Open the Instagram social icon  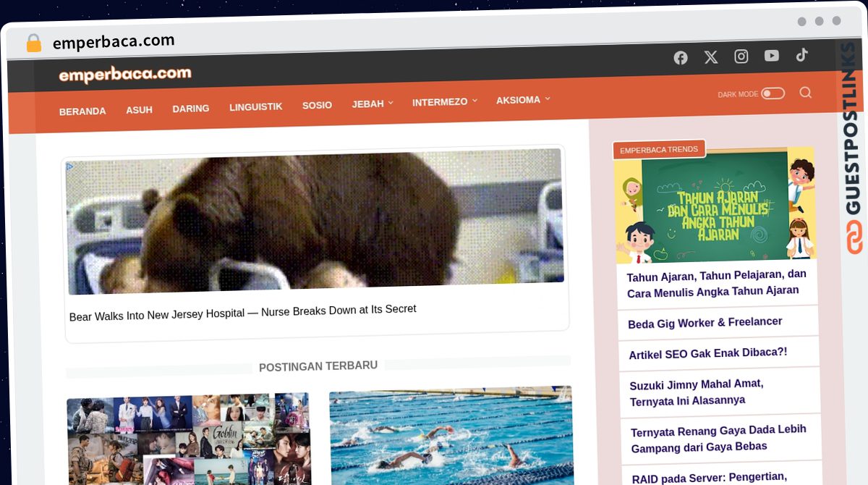(x=741, y=56)
